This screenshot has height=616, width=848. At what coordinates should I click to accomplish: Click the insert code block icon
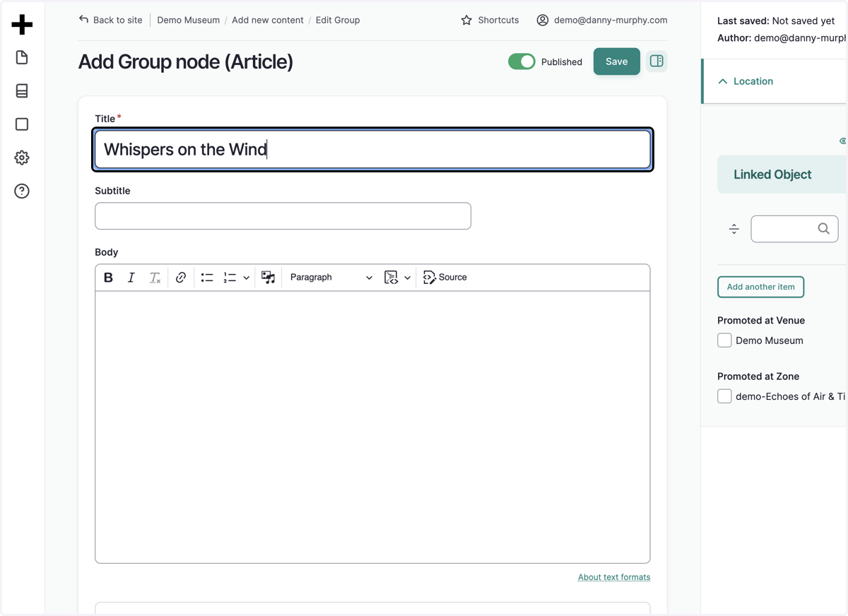pos(391,278)
